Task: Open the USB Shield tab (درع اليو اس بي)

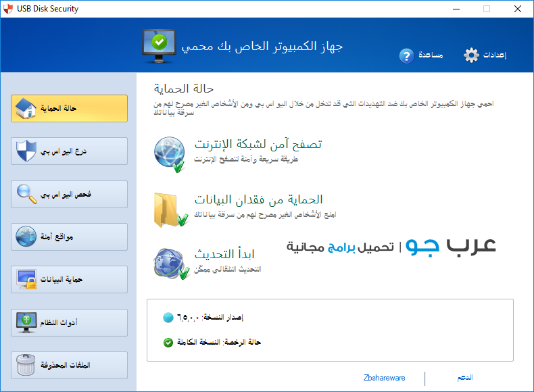Action: [69, 151]
